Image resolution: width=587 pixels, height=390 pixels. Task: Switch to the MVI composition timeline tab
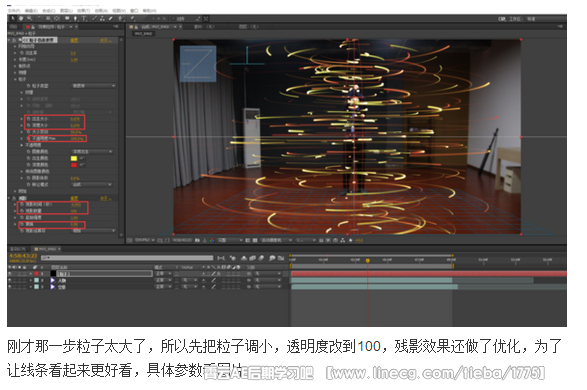[47, 249]
